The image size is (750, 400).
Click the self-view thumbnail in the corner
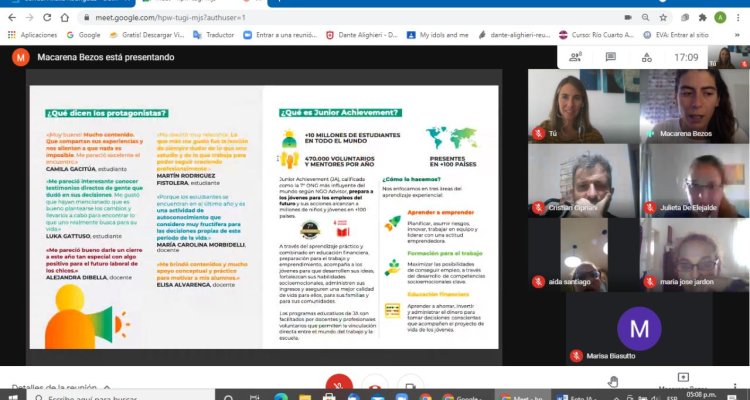pos(729,57)
